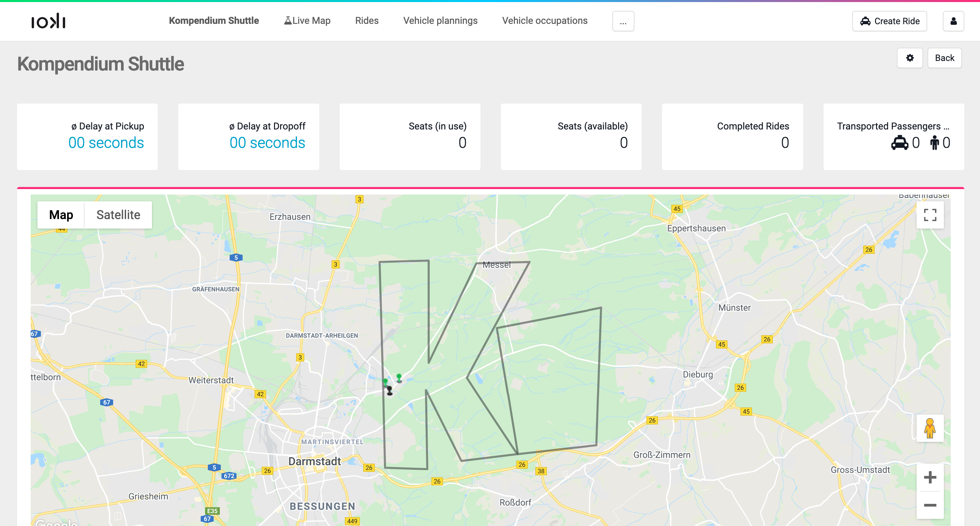Click the Transported Passengers label
This screenshot has width=980, height=526.
coord(893,126)
